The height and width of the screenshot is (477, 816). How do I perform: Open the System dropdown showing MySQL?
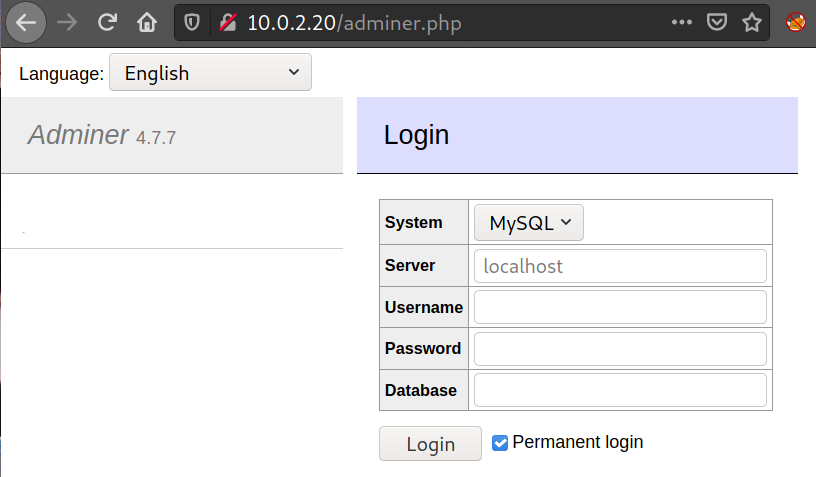click(x=529, y=223)
